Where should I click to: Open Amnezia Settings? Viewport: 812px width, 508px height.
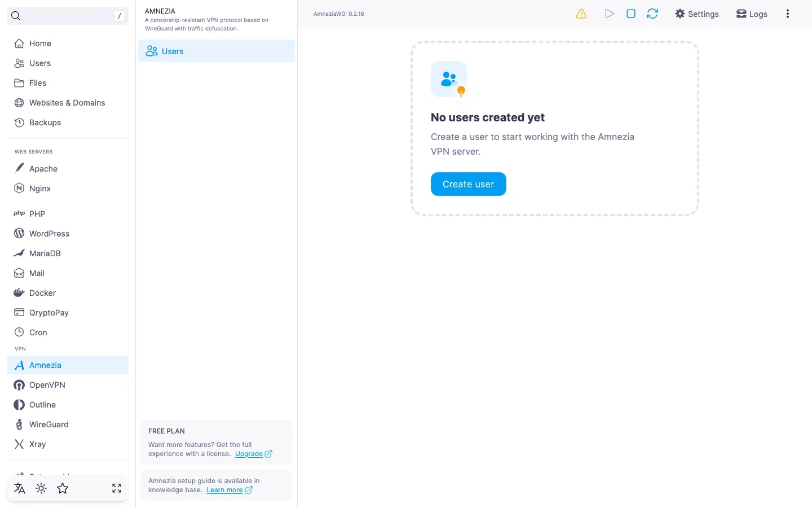(x=697, y=14)
